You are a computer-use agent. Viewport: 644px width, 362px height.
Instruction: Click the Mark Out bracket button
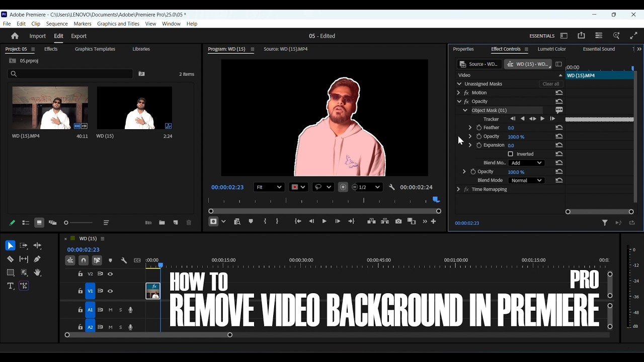[x=277, y=221]
